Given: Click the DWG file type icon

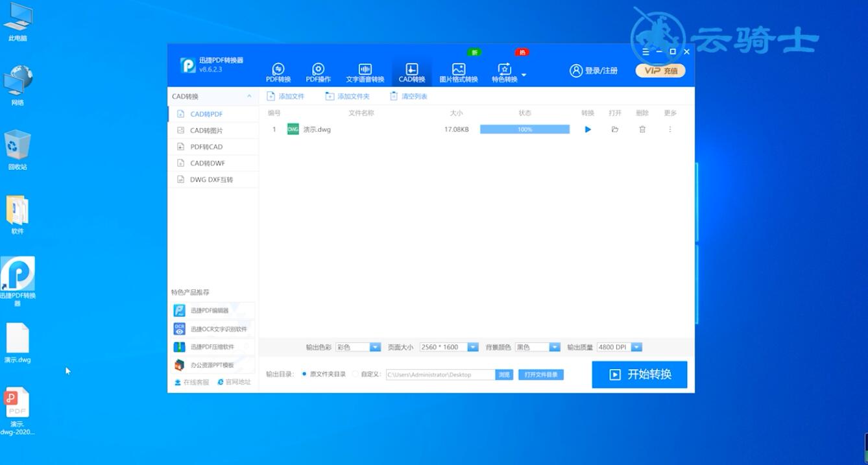Looking at the screenshot, I should [293, 129].
